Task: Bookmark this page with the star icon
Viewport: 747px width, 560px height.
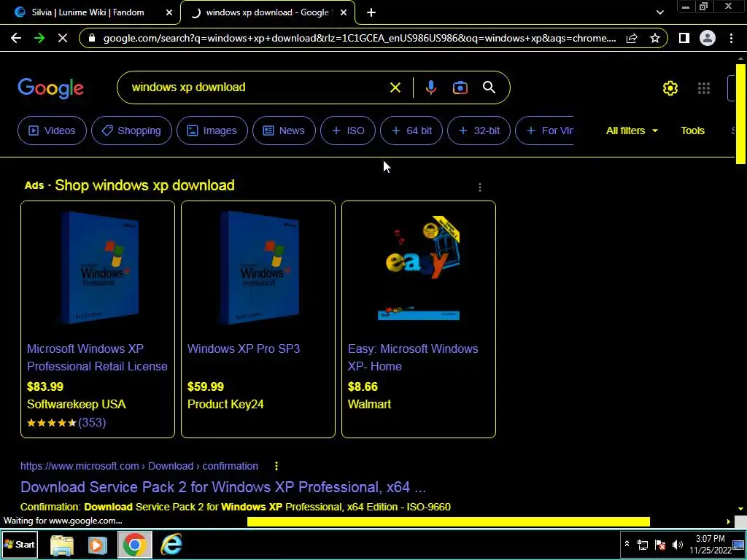Action: tap(655, 38)
